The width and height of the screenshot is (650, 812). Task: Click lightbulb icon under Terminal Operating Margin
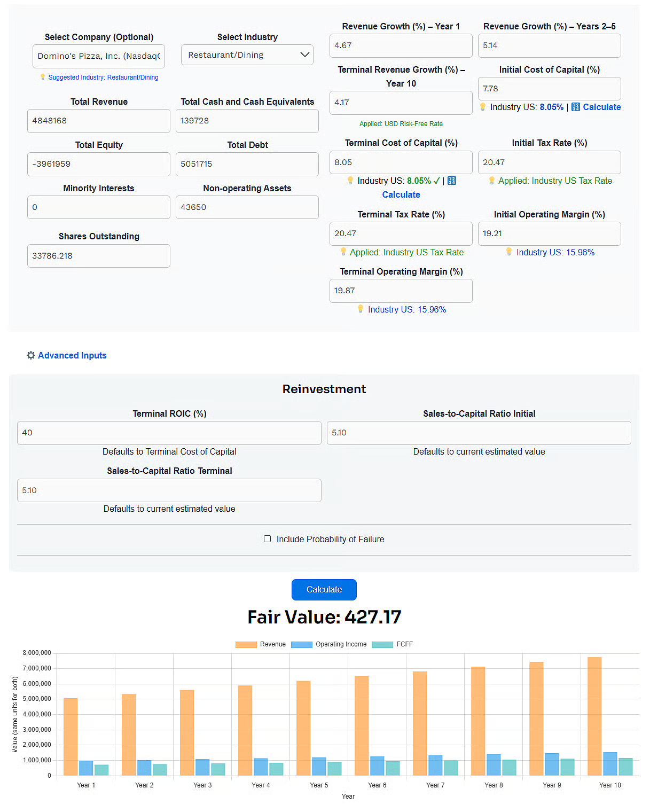coord(361,309)
